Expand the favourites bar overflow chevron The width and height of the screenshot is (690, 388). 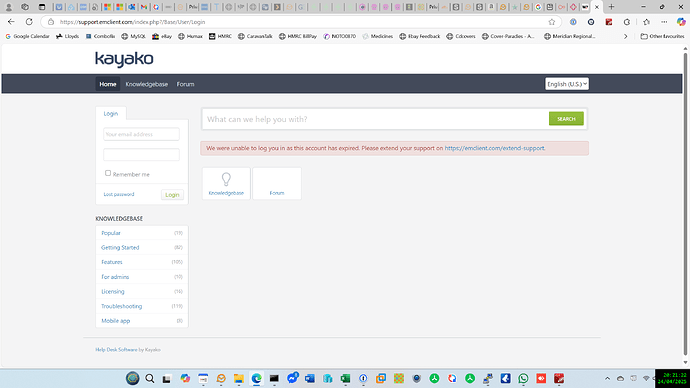click(x=625, y=37)
